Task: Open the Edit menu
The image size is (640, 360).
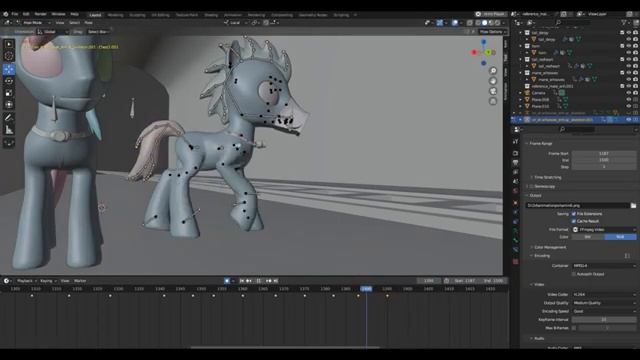Action: (26, 14)
